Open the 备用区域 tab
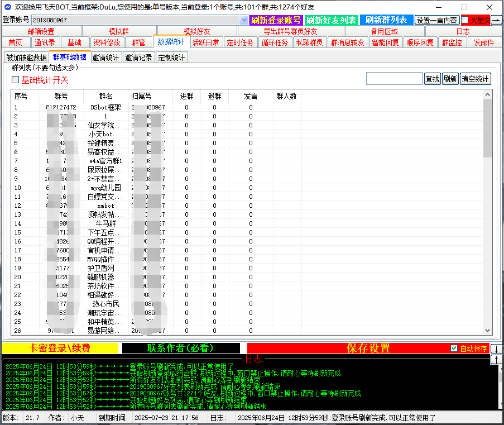 pos(384,31)
